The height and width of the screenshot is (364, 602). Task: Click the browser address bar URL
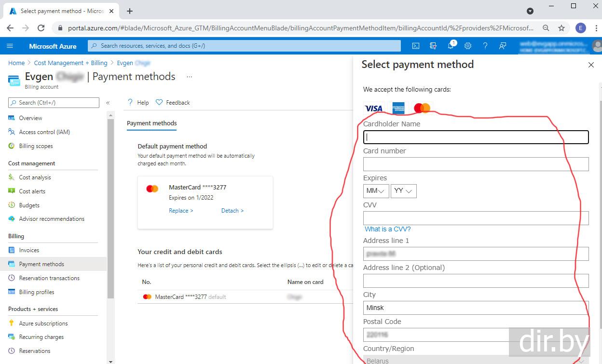click(x=301, y=28)
